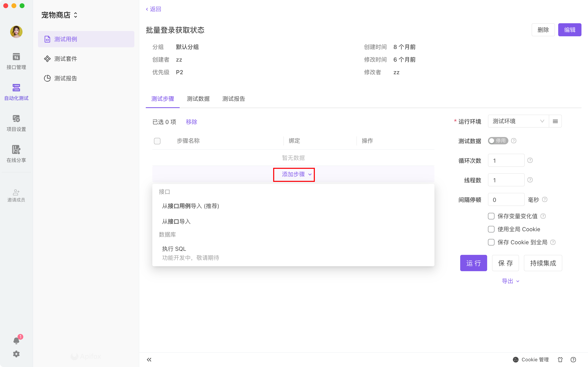588x367 pixels.
Task: Click the environment management hamburger icon
Action: [x=555, y=121]
